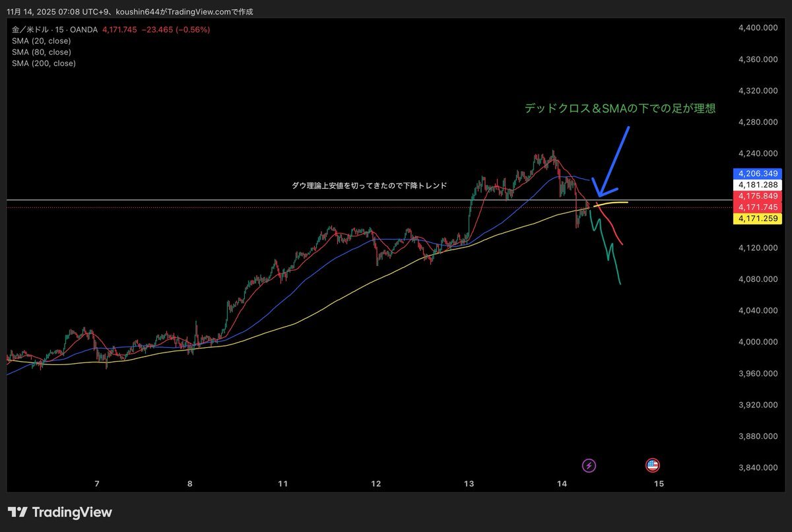This screenshot has width=792, height=532.
Task: Click the yellow 4,171.259 price label
Action: coord(757,218)
